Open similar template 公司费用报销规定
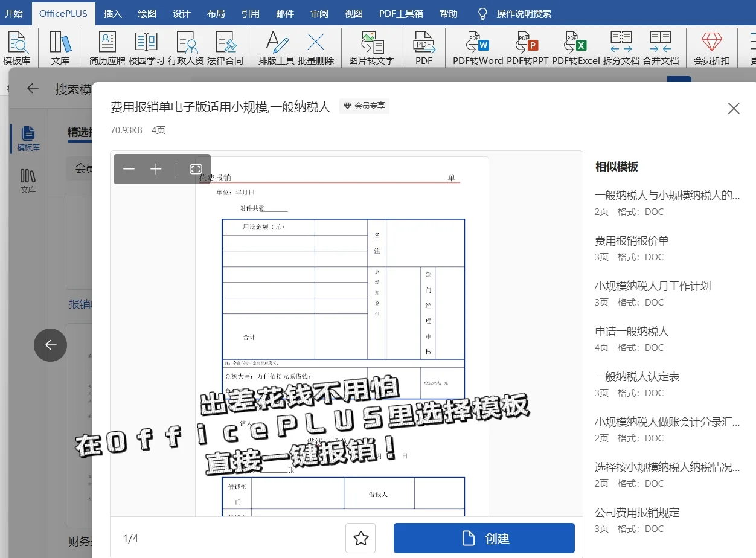The image size is (756, 558). point(637,513)
